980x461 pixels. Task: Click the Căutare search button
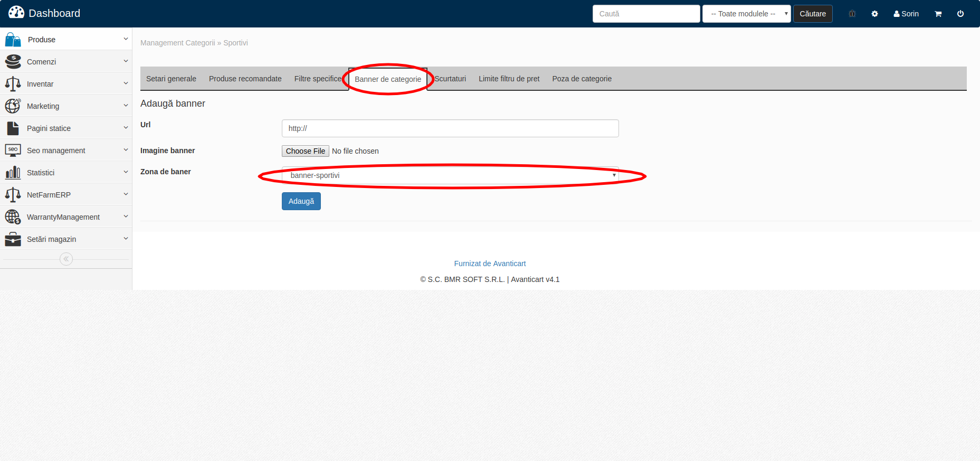[813, 14]
